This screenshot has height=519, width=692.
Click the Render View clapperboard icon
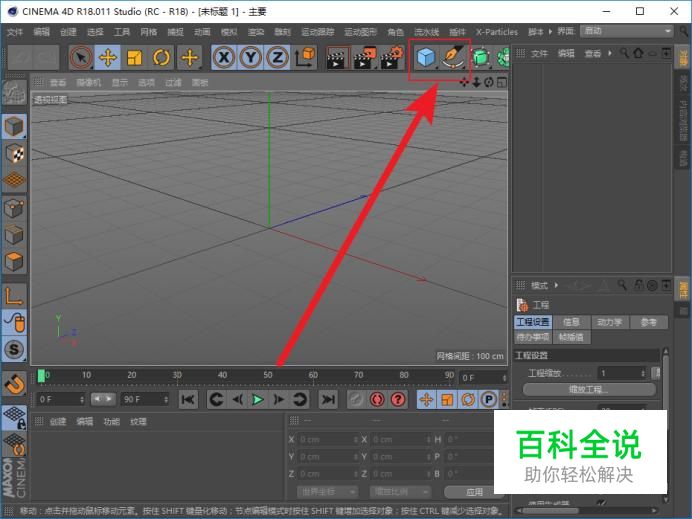click(x=340, y=58)
